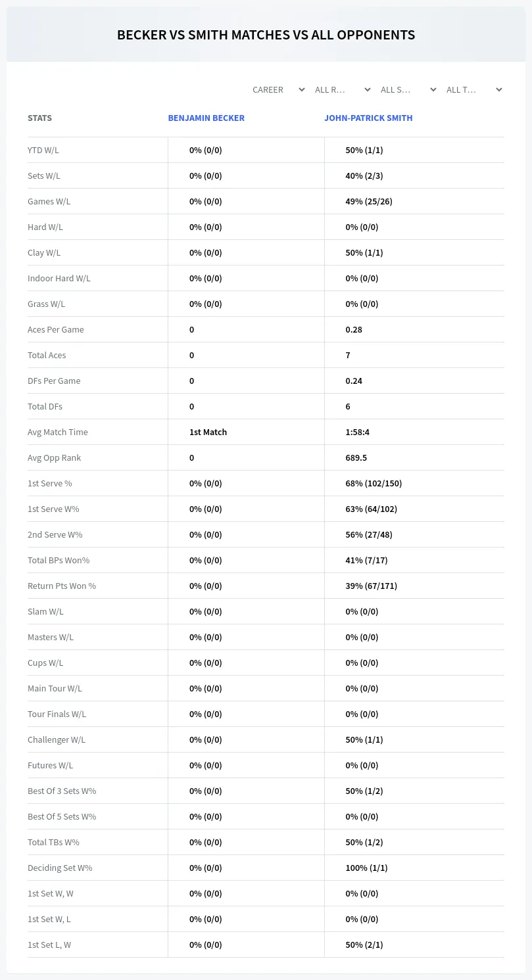The height and width of the screenshot is (980, 532).
Task: Click the ALL T... dropdown chevron arrow
Action: (499, 89)
